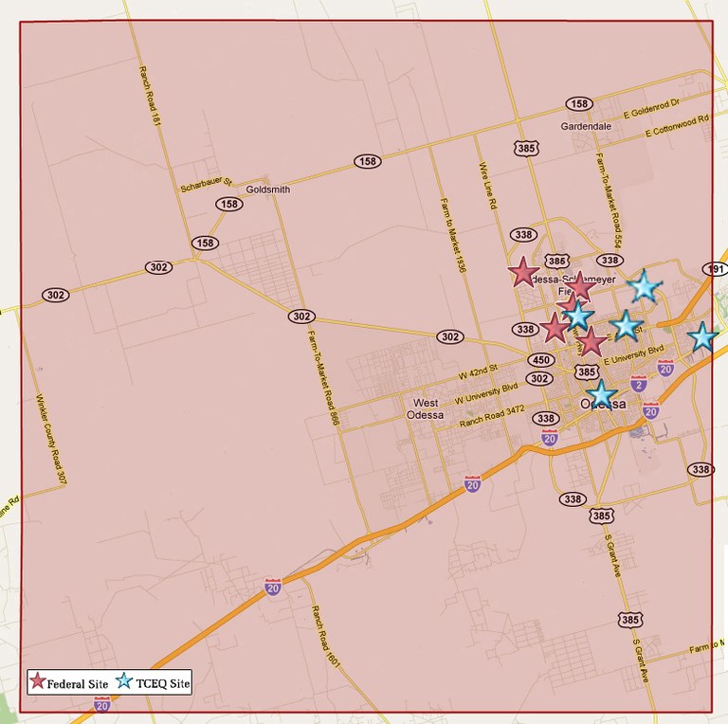Image resolution: width=728 pixels, height=724 pixels.
Task: Click the Goldsmith town label
Action: click(x=267, y=189)
